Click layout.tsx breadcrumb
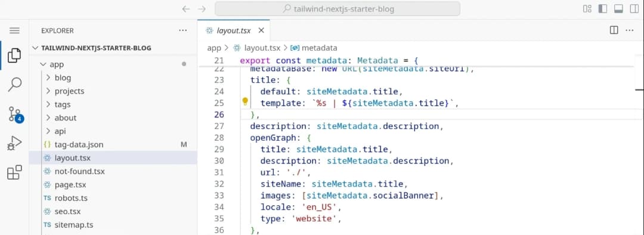 tap(262, 48)
